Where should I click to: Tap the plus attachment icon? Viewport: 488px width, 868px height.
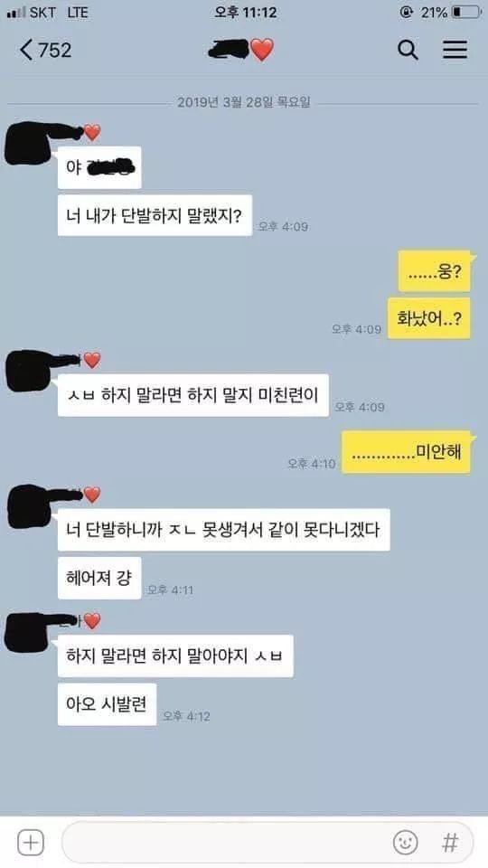tap(31, 843)
